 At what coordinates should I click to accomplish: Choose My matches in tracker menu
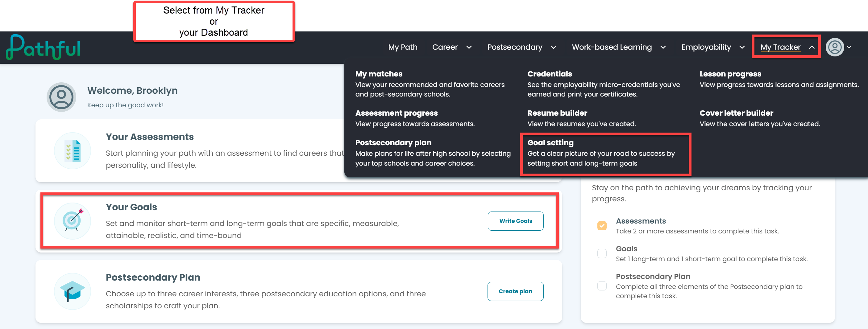pos(430,84)
